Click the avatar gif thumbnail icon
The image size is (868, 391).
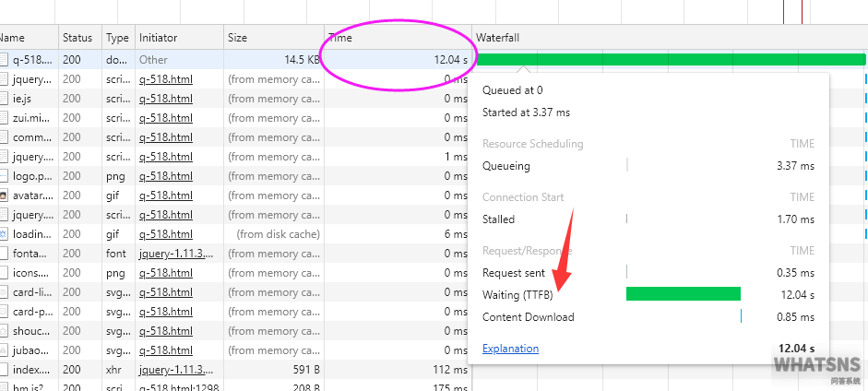(4, 195)
